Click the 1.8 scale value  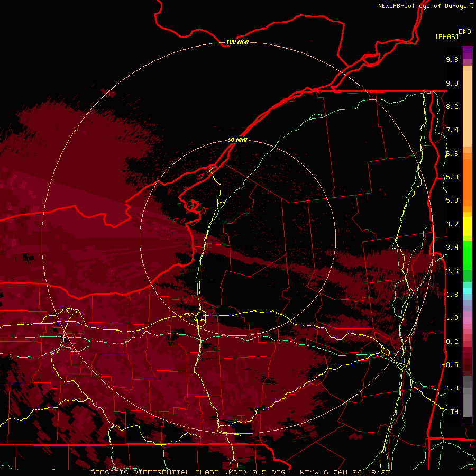click(x=452, y=295)
